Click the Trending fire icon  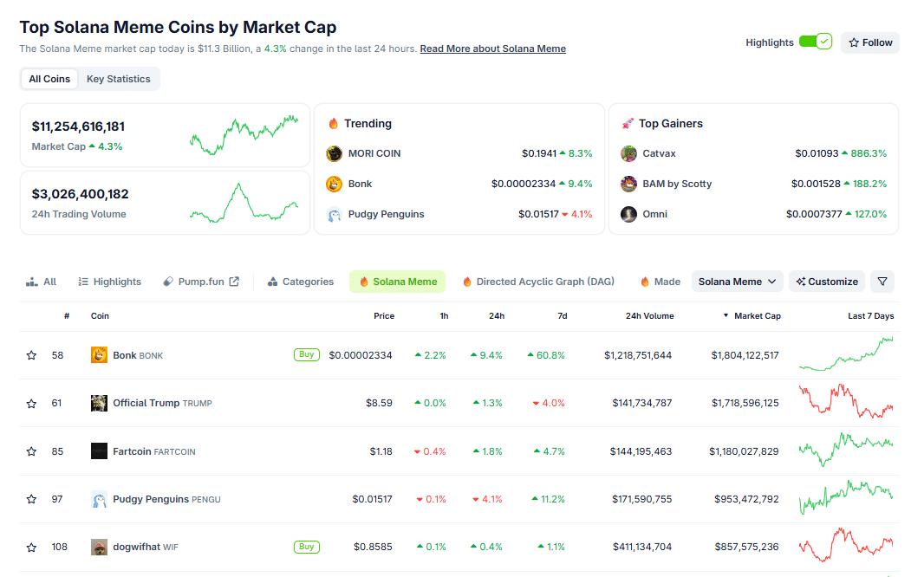pyautogui.click(x=334, y=124)
